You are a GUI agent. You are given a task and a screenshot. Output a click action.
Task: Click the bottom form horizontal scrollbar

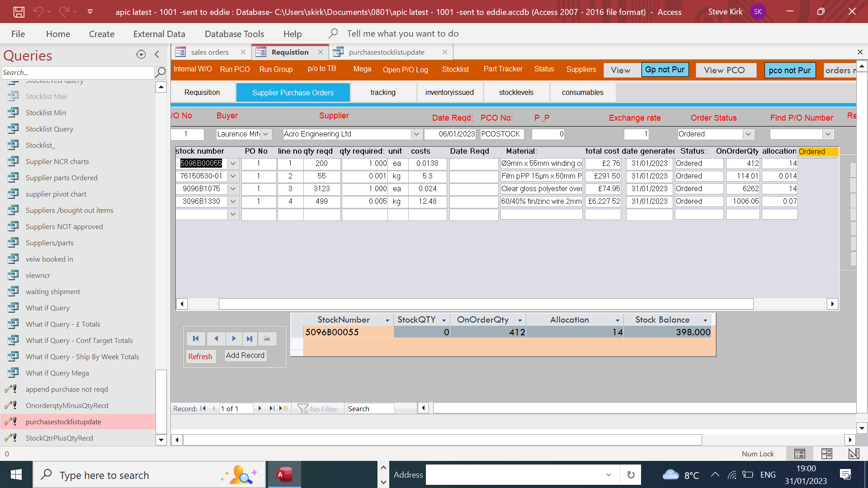[x=442, y=440]
